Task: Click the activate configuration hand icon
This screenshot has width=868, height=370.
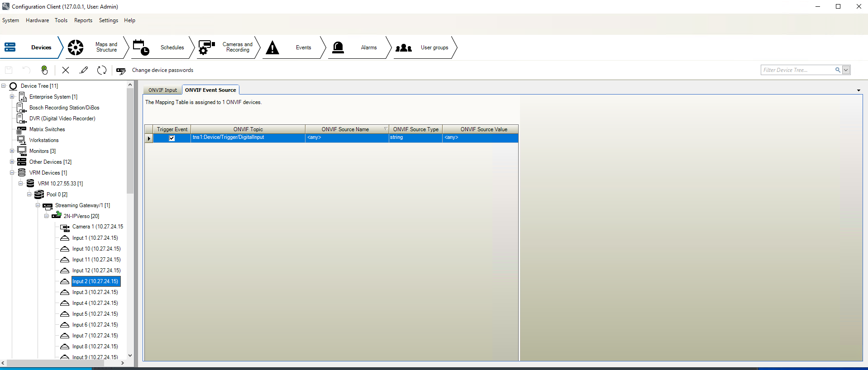Action: click(44, 70)
